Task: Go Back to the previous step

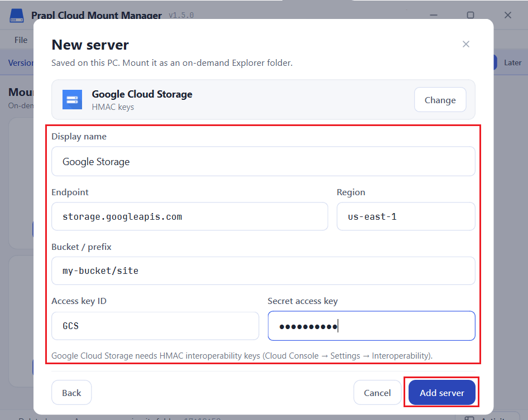Action: (x=71, y=393)
